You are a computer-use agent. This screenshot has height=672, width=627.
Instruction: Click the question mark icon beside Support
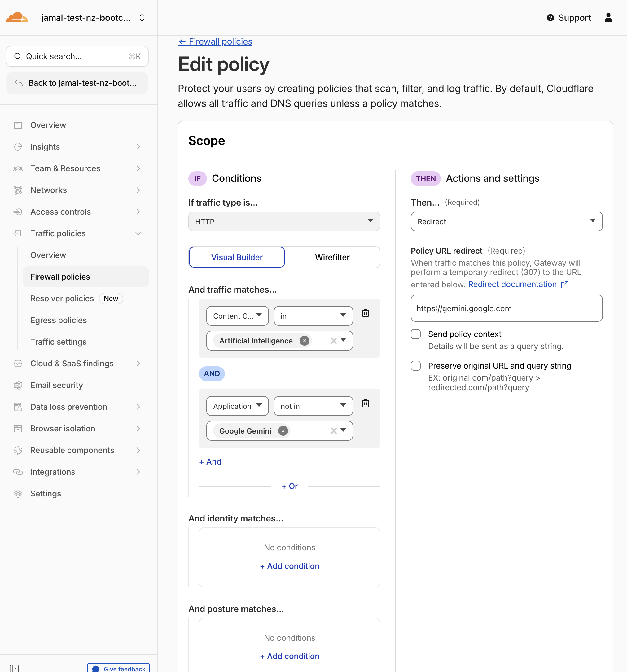(550, 18)
